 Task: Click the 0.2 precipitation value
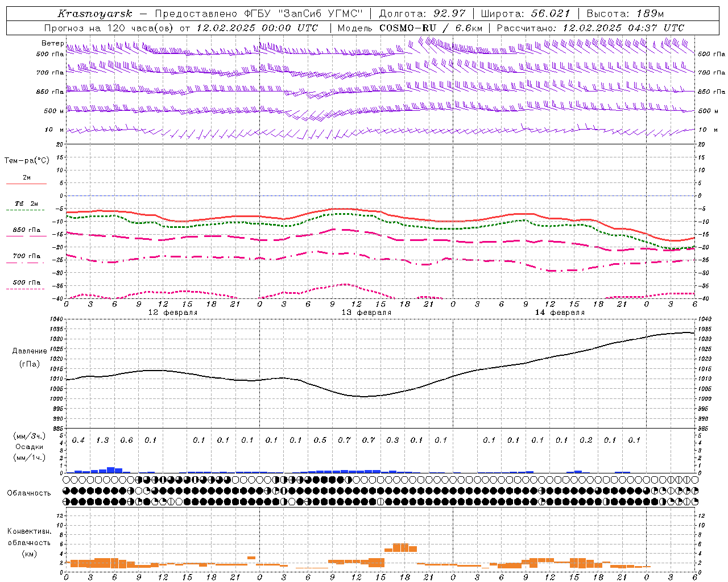[x=586, y=440]
